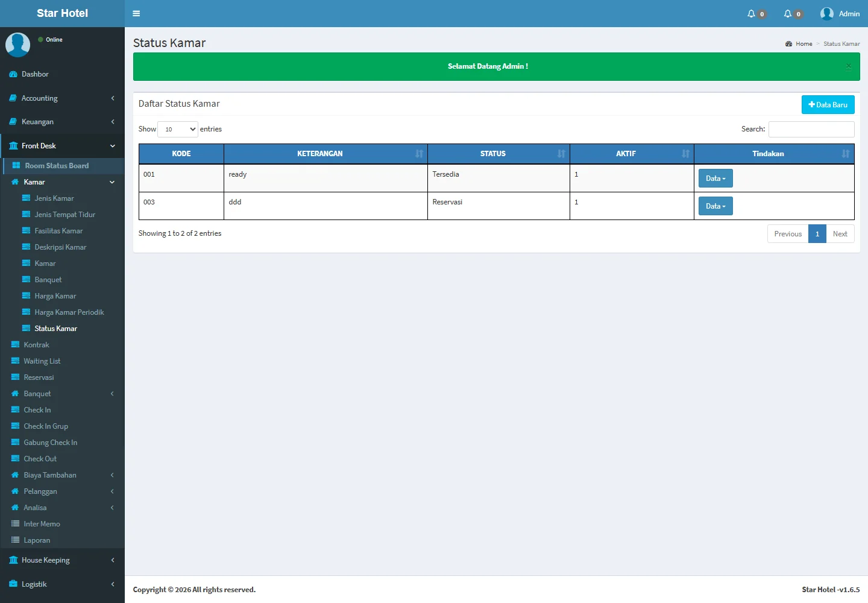Open Data dropdown for row 001
This screenshot has height=603, width=868.
715,178
